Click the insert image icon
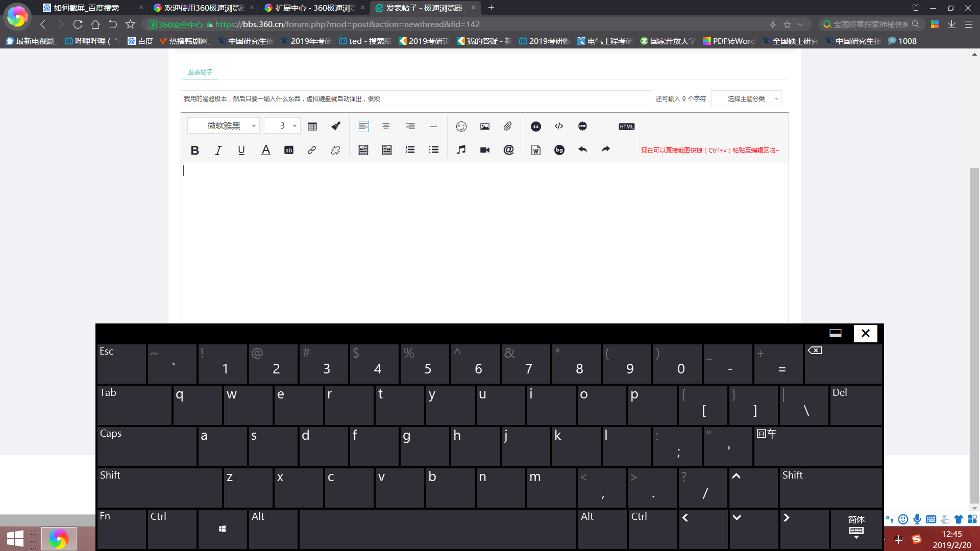 point(484,127)
